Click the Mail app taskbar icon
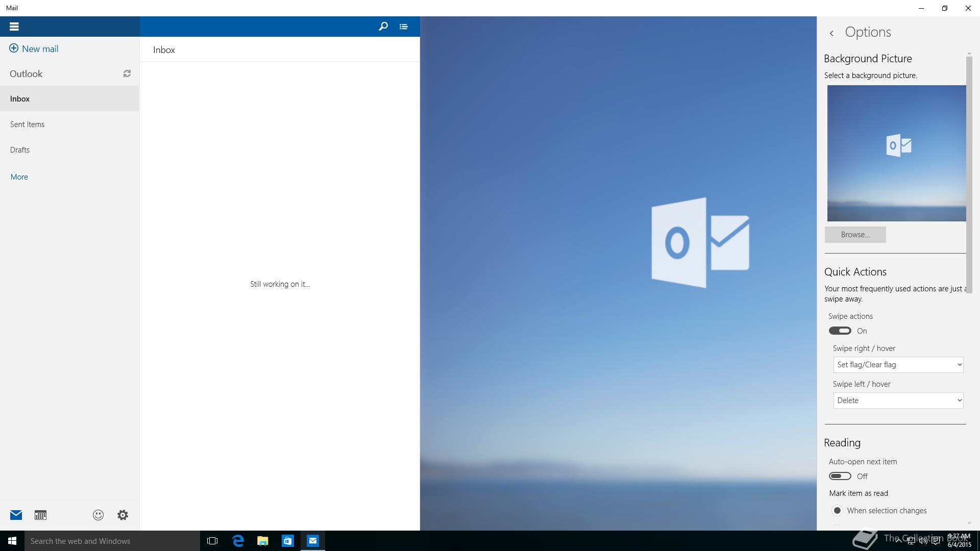The width and height of the screenshot is (980, 551). pos(313,541)
